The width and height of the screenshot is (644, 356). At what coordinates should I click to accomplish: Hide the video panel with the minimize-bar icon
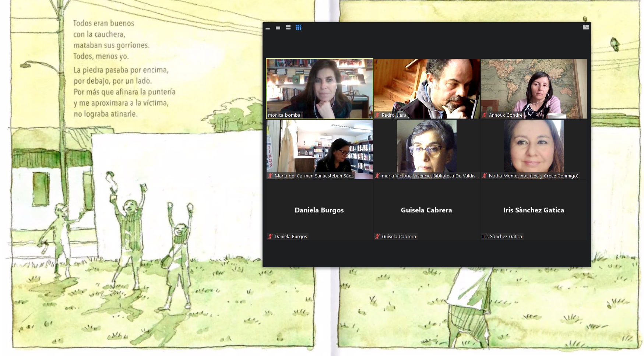[x=268, y=28]
